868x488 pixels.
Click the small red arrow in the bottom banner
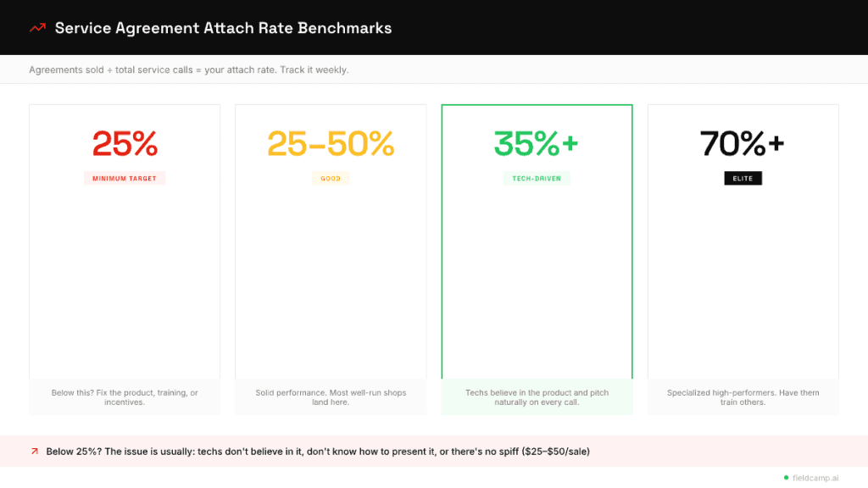(x=35, y=452)
